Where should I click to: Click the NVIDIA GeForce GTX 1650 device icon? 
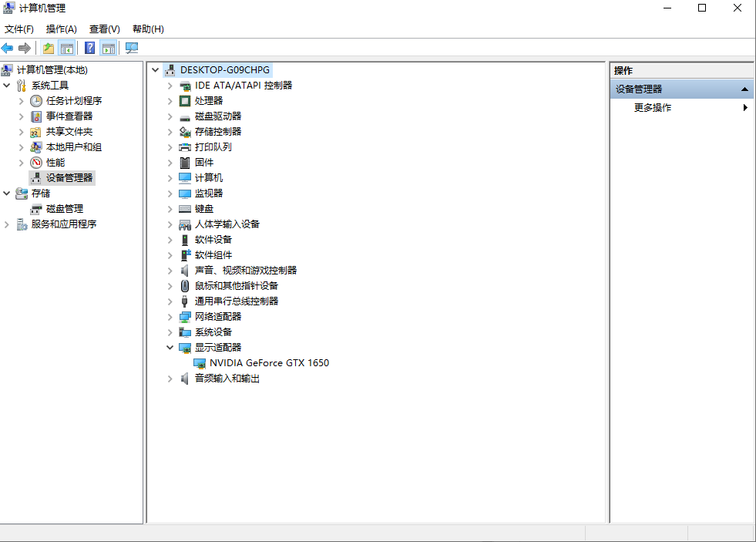tap(200, 363)
